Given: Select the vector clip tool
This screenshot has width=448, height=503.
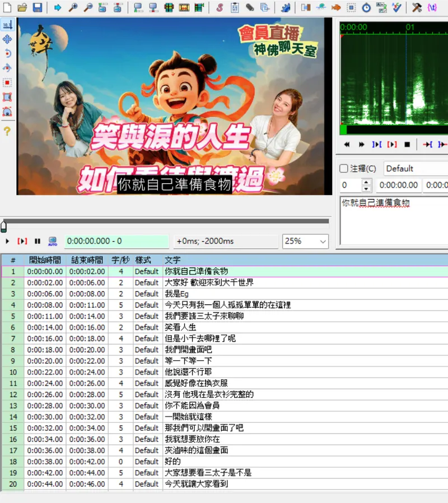Looking at the screenshot, I should 7,111.
